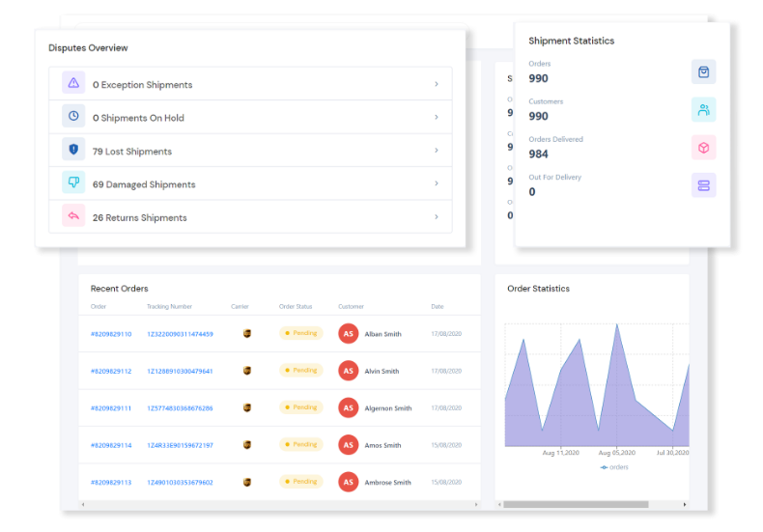Click the 69 Damaged Shipments label

tap(144, 184)
